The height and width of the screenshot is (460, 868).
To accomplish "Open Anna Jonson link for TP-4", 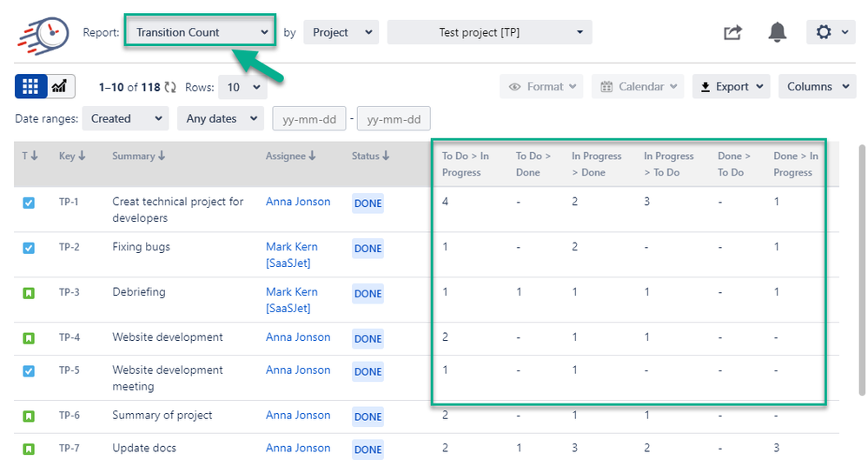I will click(298, 337).
